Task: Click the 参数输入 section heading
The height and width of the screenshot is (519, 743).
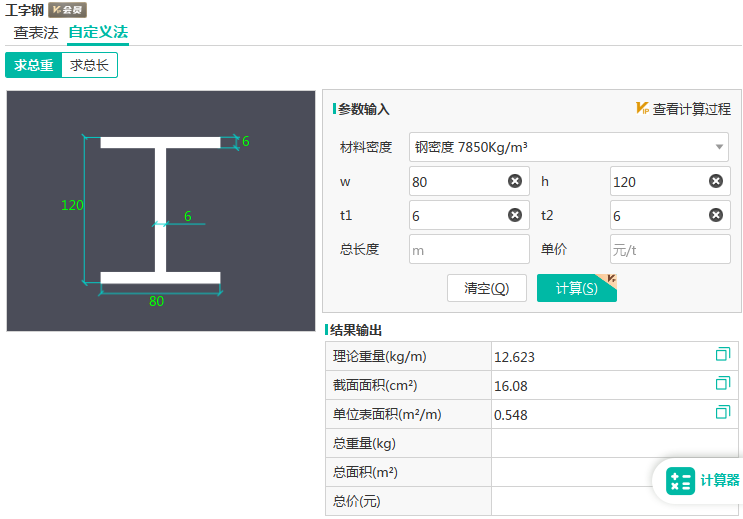Action: pyautogui.click(x=363, y=109)
